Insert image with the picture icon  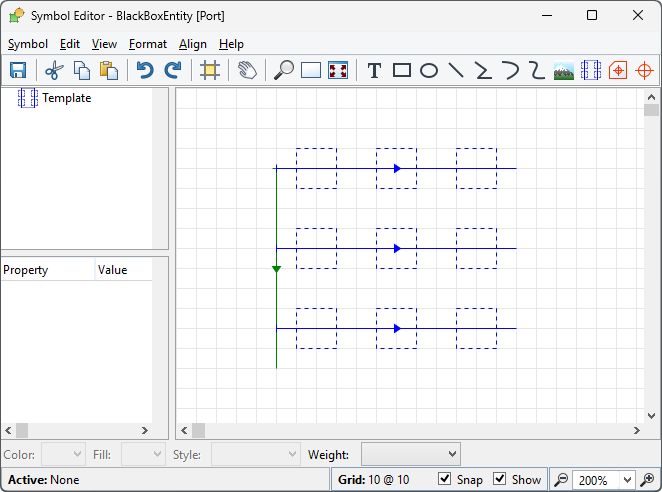[564, 70]
